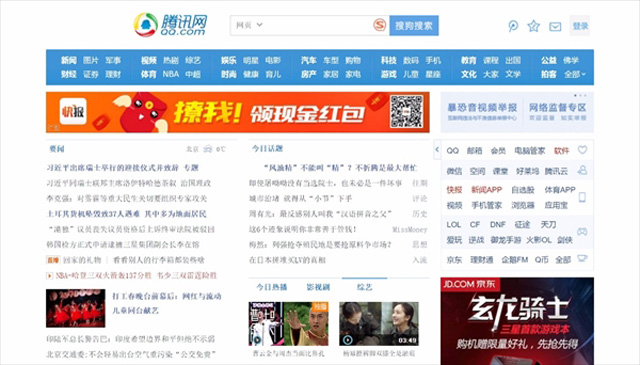Open the 企鹅FM link
The image size is (640, 365).
point(515,260)
